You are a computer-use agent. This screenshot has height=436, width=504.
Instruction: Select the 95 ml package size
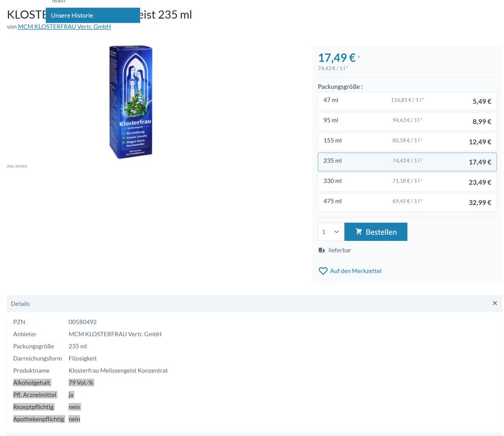[x=407, y=121]
